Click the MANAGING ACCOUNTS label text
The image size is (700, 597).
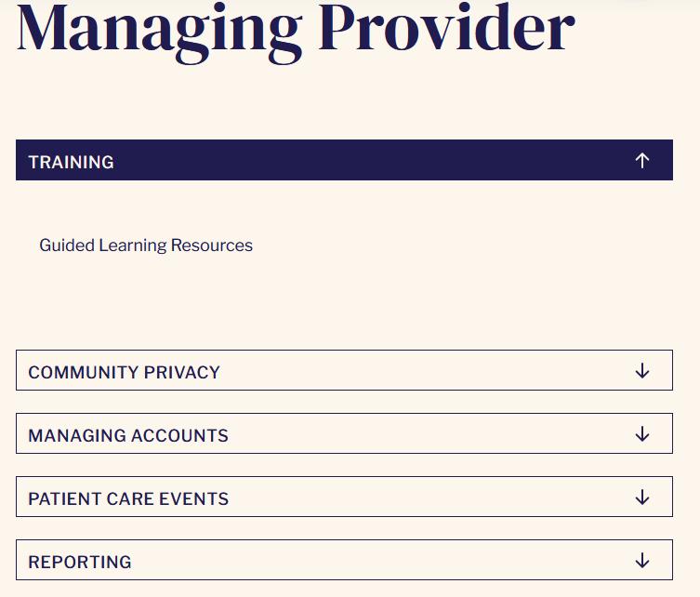tap(128, 436)
